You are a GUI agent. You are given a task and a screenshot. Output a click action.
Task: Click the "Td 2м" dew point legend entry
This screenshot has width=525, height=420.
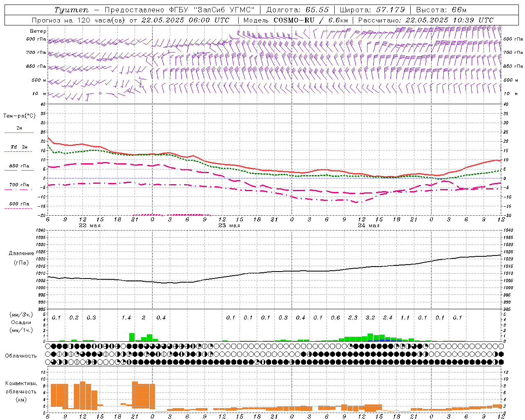pos(19,147)
